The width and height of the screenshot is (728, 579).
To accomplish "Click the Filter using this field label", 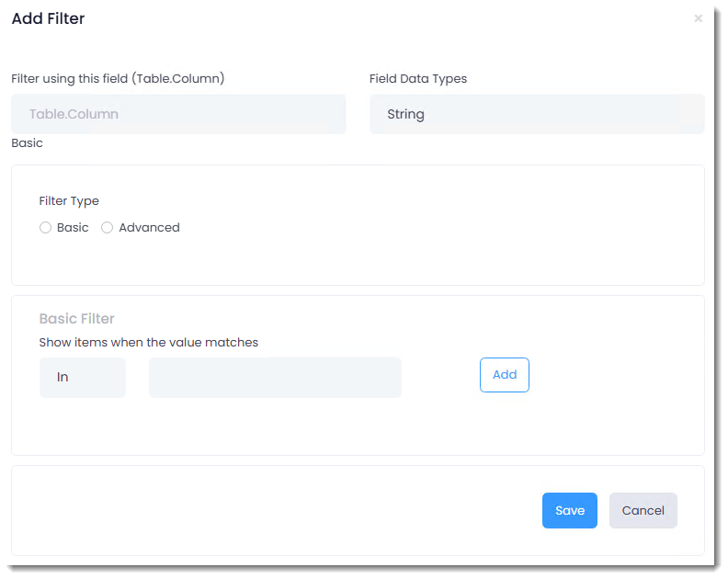I will pos(118,79).
